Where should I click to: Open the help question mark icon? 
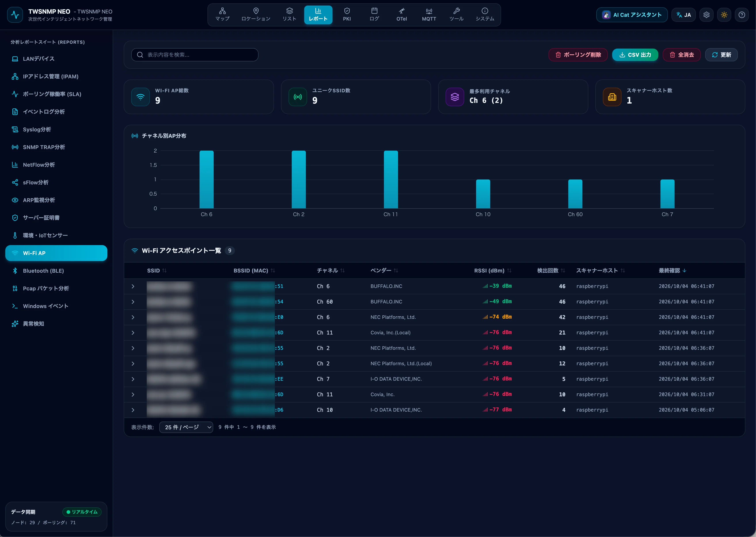pos(741,15)
